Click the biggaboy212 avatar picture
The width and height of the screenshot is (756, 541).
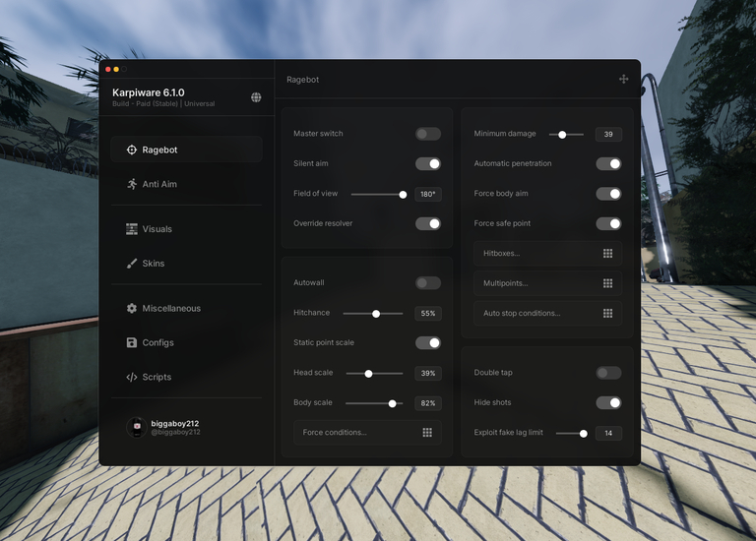tap(137, 427)
